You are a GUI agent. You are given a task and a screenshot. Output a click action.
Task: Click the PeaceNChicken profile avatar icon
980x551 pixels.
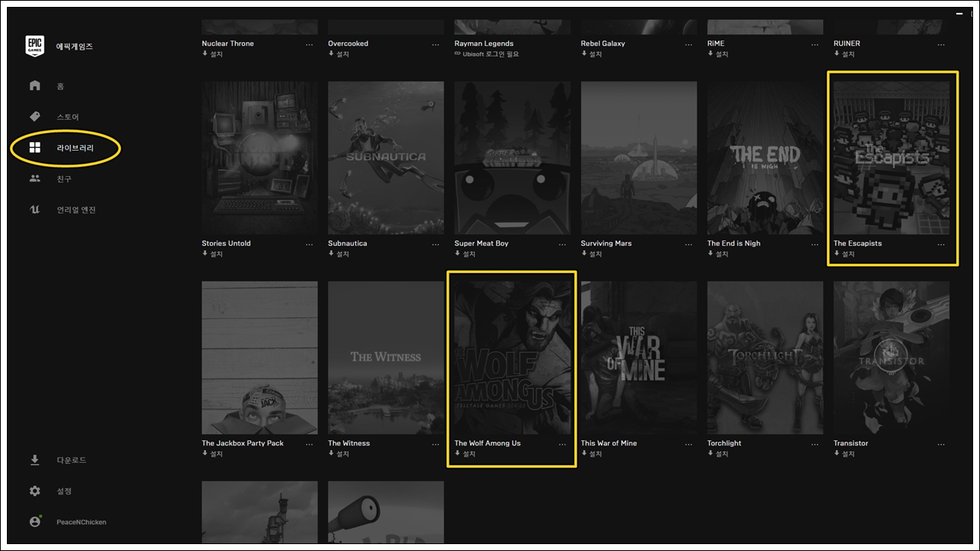pos(34,521)
